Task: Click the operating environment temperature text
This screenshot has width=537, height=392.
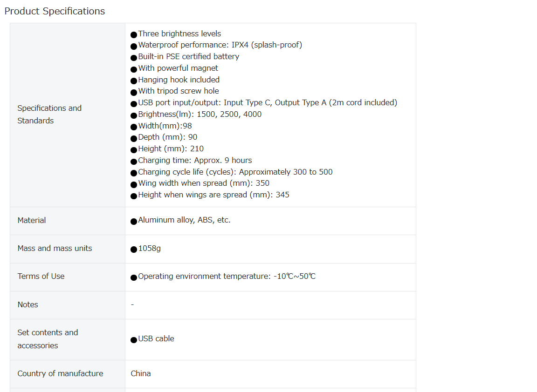Action: (227, 277)
